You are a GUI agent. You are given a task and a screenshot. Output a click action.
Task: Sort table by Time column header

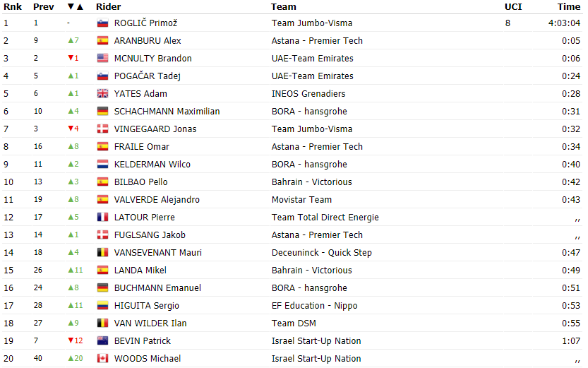(x=568, y=7)
